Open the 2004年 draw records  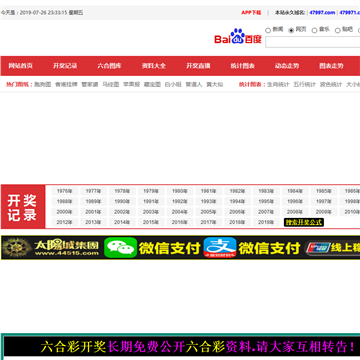180,212
